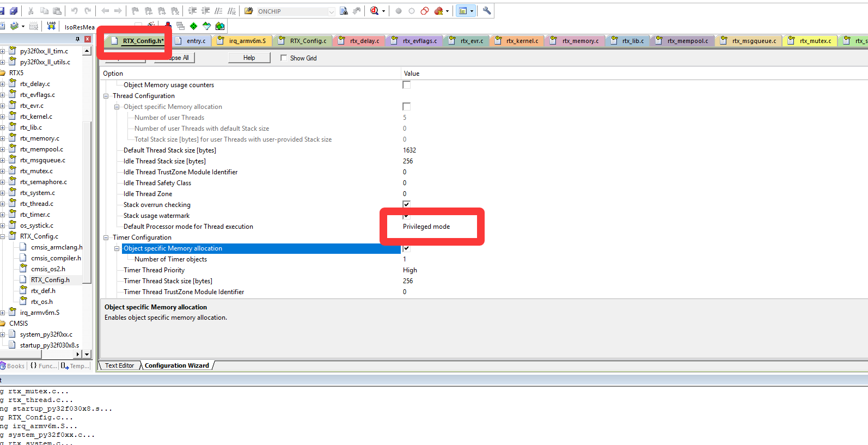Image resolution: width=868 pixels, height=445 pixels.
Task: Open Manage Run-Time Environment green diamond icon
Action: coord(193,26)
